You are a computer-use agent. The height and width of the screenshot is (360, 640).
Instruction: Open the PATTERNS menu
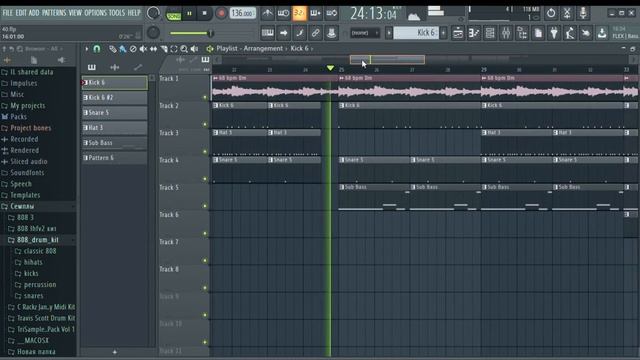point(54,13)
